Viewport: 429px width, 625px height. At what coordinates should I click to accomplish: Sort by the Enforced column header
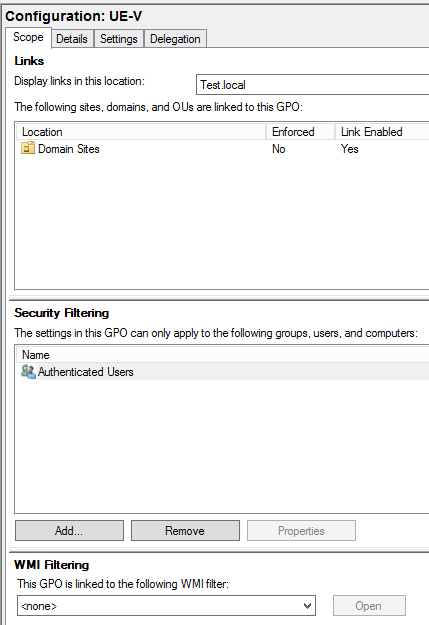pos(301,132)
